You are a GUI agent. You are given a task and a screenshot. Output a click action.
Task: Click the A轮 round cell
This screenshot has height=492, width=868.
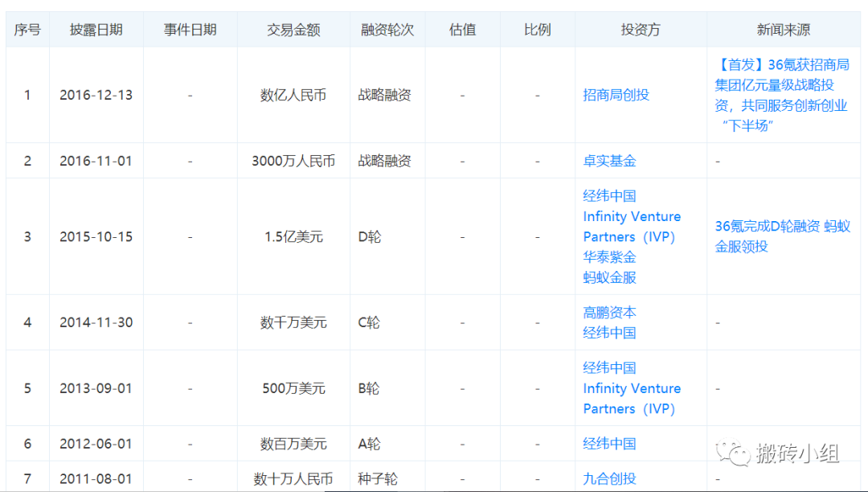369,444
